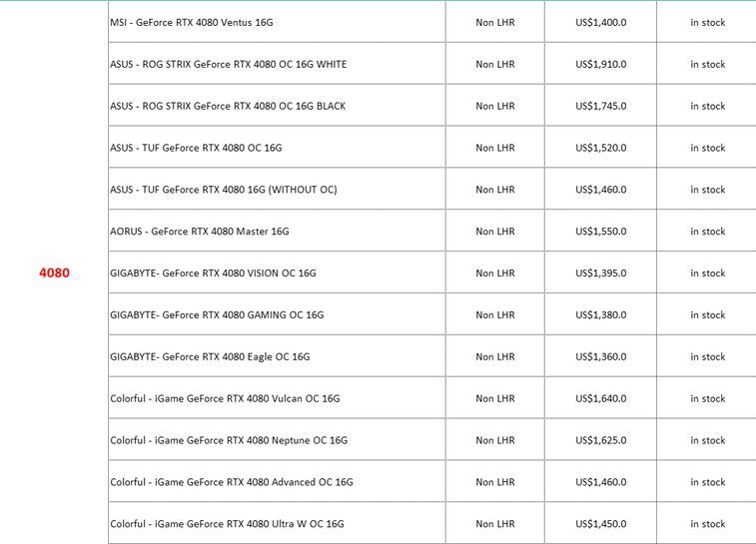
Task: Select the US$1,360.0 price cell
Action: (601, 357)
